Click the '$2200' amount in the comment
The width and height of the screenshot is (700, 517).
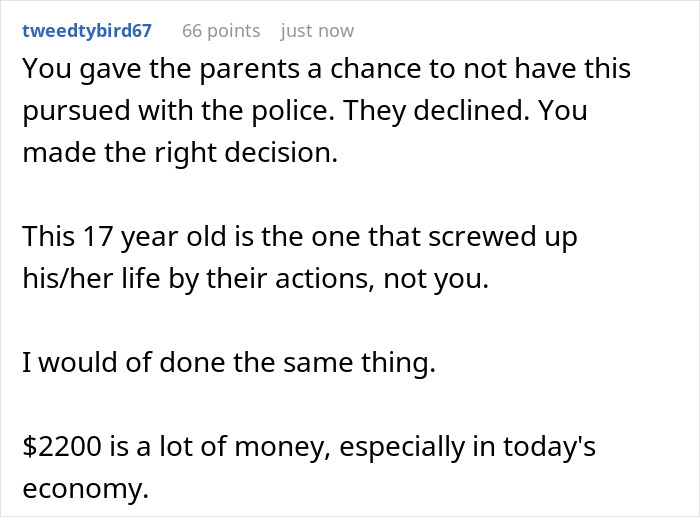(x=59, y=446)
